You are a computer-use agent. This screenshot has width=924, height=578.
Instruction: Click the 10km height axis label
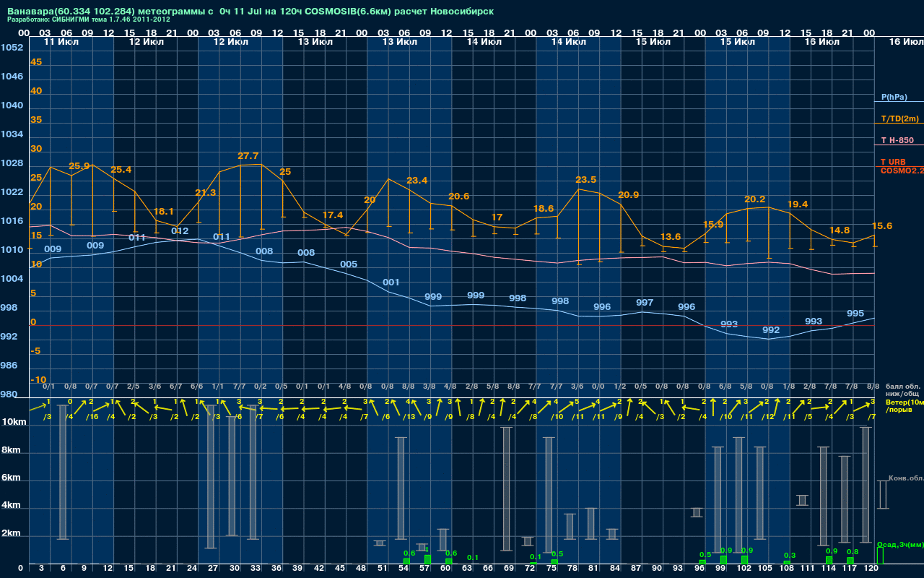[x=15, y=422]
